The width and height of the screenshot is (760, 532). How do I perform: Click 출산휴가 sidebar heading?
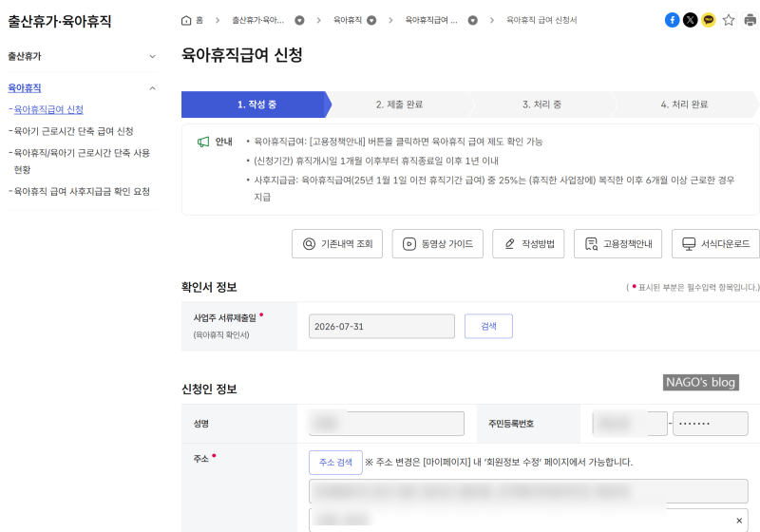(25, 56)
